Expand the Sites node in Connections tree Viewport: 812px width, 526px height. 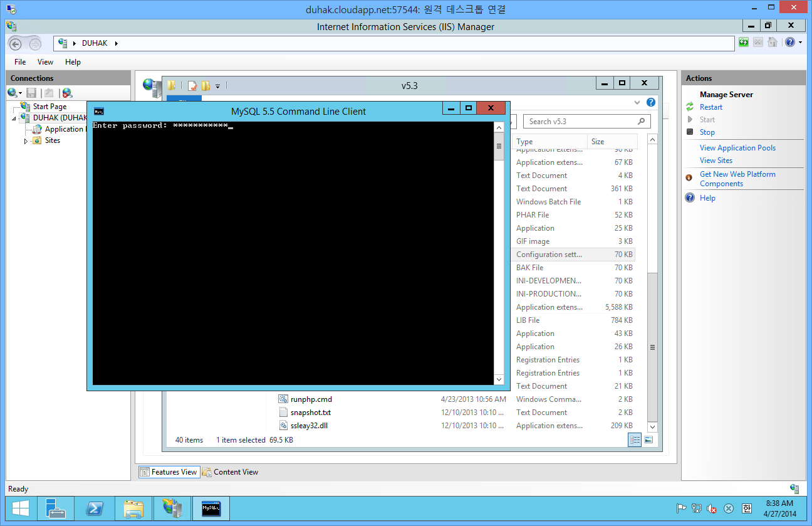26,141
